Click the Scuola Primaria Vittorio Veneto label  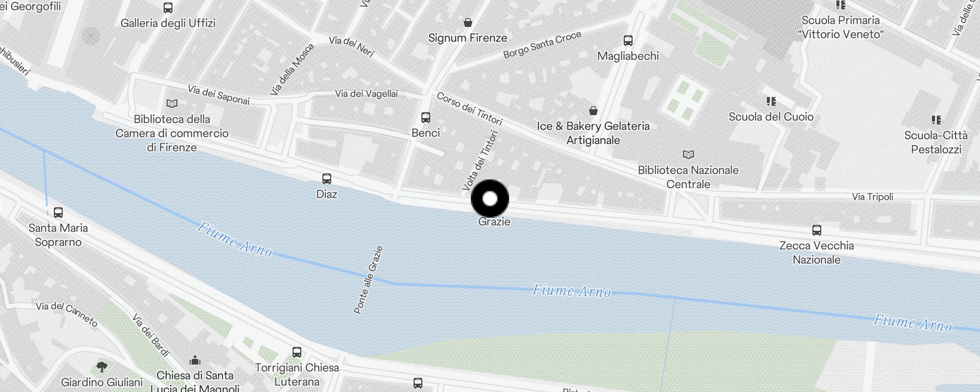841,27
